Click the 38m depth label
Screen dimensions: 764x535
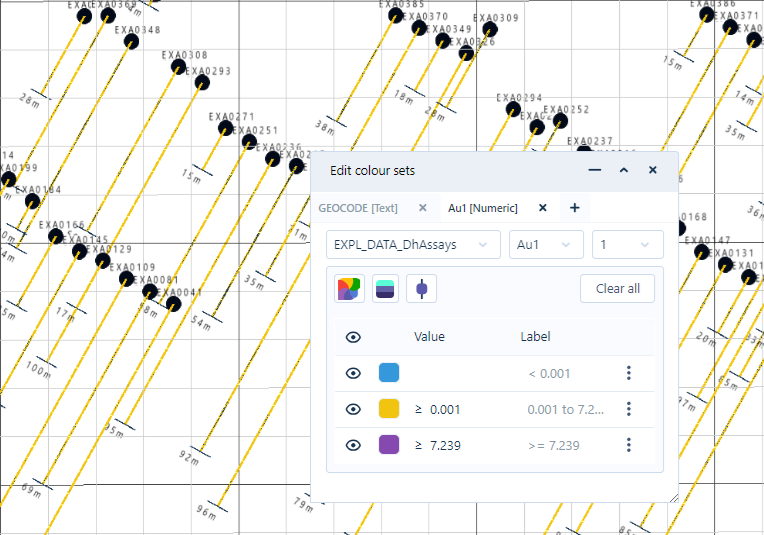click(325, 128)
